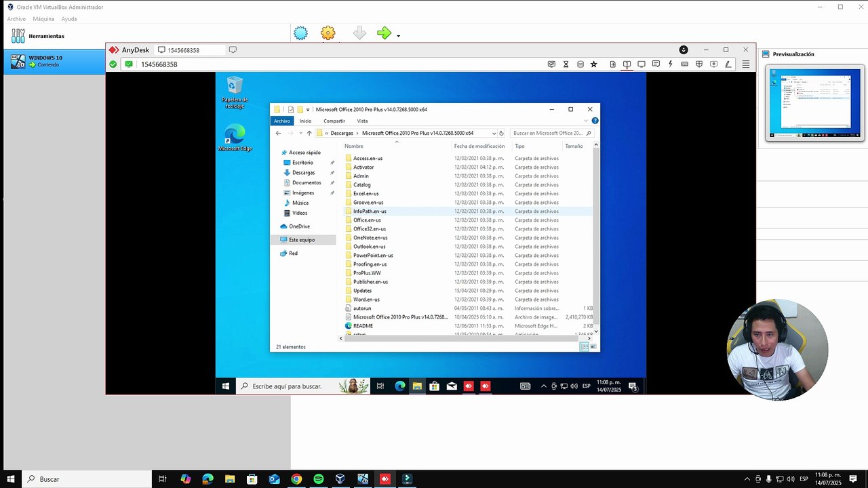Image resolution: width=868 pixels, height=488 pixels.
Task: Click VirtualBox Mostrar green arrow button
Action: (x=384, y=33)
